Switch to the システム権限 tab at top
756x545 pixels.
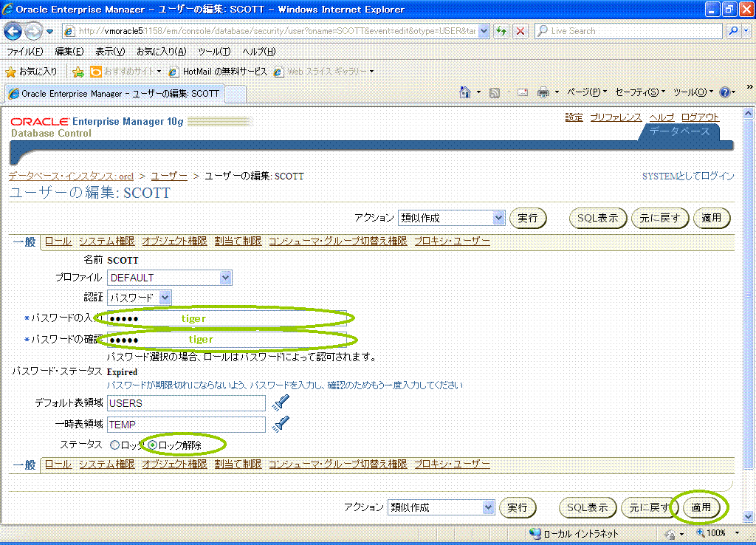pos(106,241)
